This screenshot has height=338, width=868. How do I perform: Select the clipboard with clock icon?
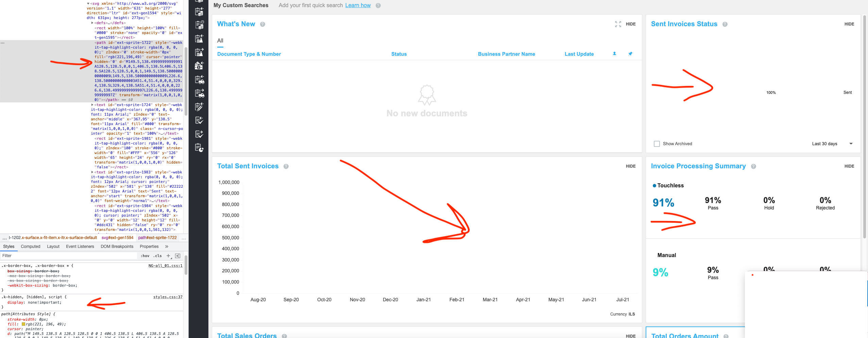click(x=200, y=24)
